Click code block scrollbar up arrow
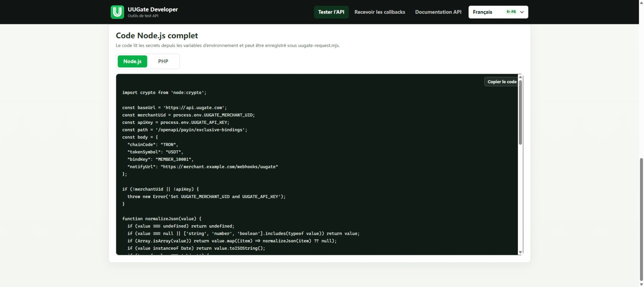The image size is (644, 287). 521,77
